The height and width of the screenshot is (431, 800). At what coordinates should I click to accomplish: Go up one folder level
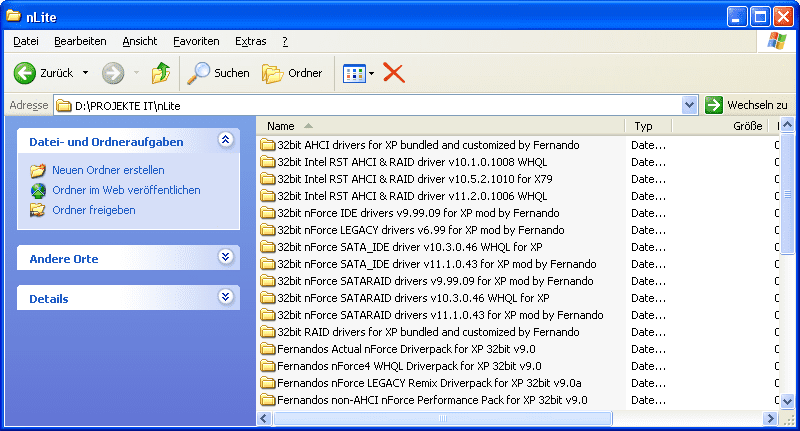pos(161,73)
